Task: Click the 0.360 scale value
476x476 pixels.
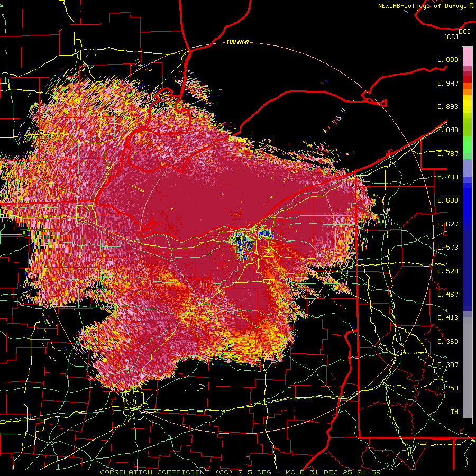Action: point(448,342)
